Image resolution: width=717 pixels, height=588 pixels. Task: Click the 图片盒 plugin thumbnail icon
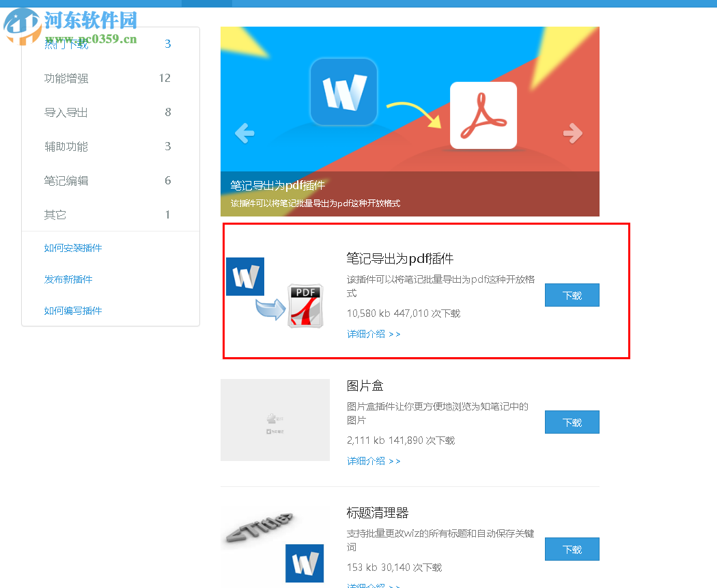click(x=275, y=419)
